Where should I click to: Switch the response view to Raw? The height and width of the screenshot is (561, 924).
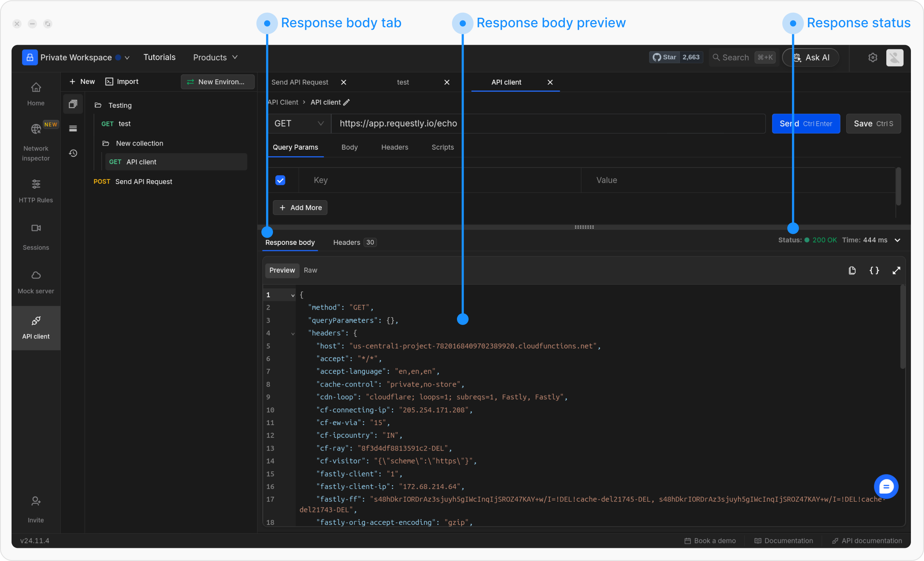pos(310,270)
